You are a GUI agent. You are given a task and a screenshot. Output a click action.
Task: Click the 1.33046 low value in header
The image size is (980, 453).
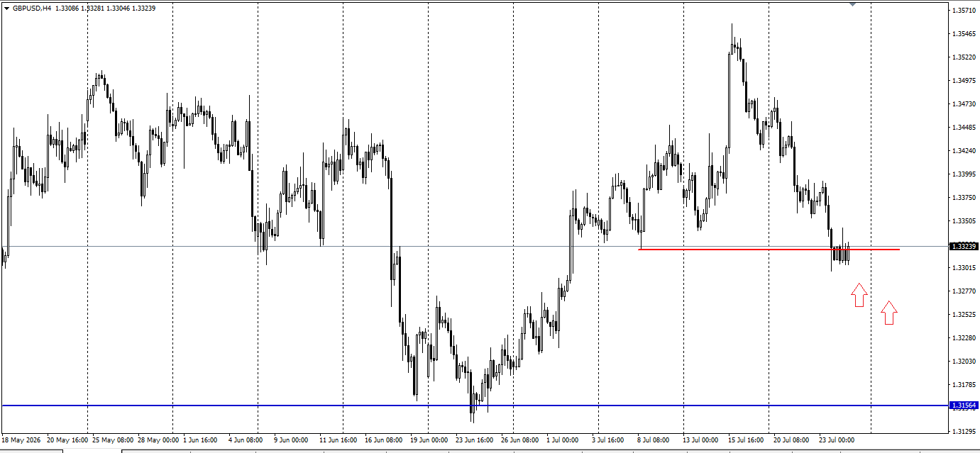[x=117, y=9]
